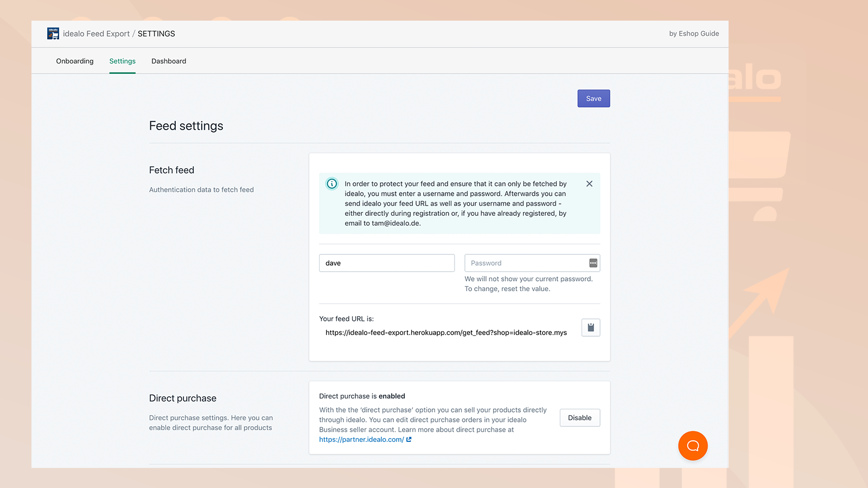Click the idealo Feed Export app logo

tap(53, 34)
